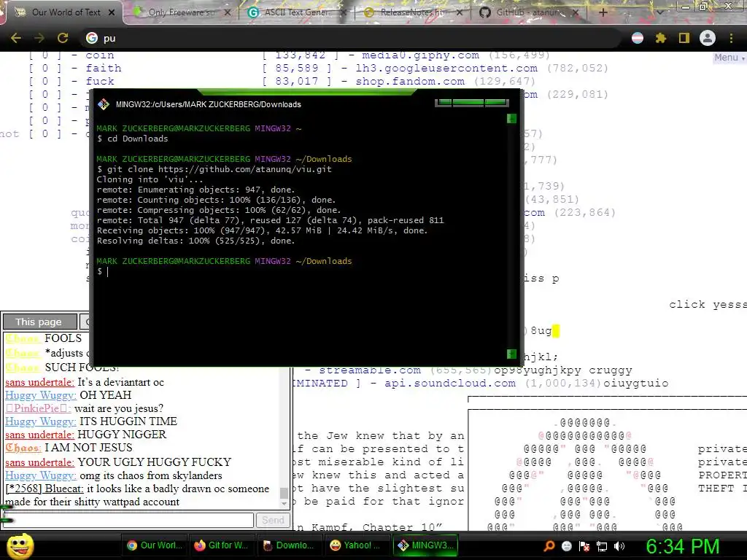Click the smiley face Start button

pos(20,545)
